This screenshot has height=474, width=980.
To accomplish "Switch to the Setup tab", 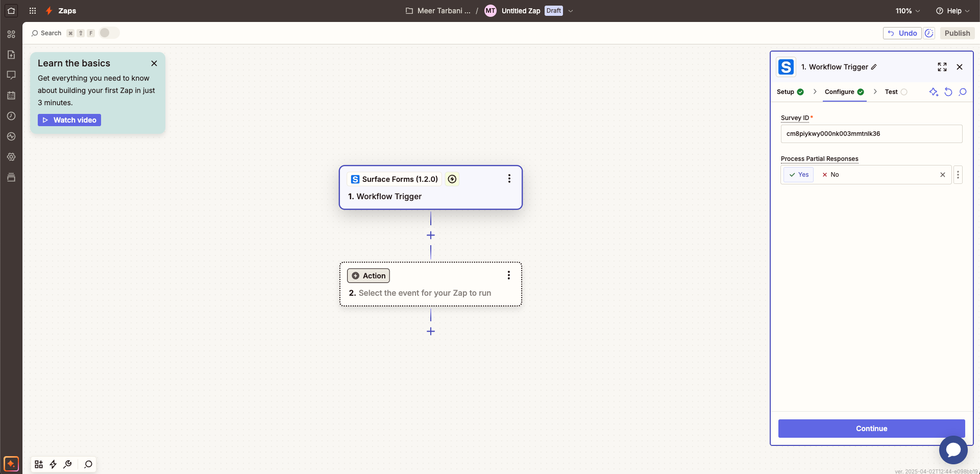I will tap(790, 92).
